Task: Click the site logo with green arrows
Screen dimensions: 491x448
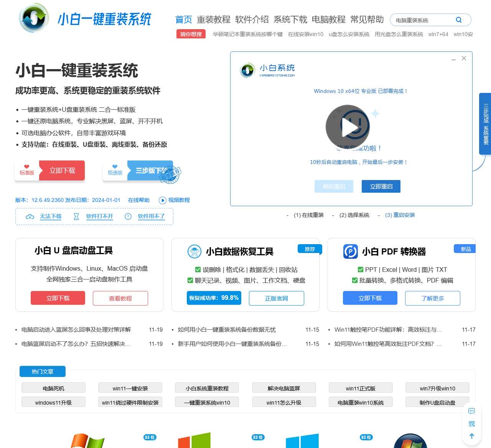Action: click(34, 18)
